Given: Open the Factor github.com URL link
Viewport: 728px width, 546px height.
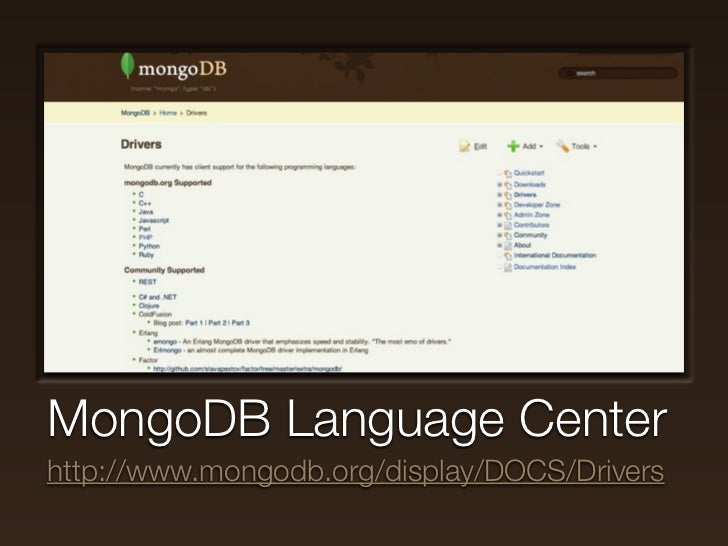Looking at the screenshot, I should (x=247, y=368).
